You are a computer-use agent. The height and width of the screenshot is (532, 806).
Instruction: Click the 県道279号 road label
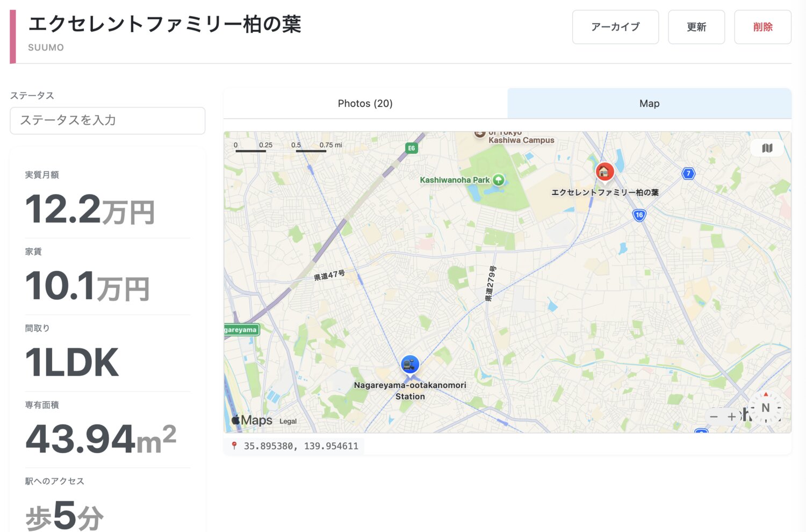coord(491,284)
